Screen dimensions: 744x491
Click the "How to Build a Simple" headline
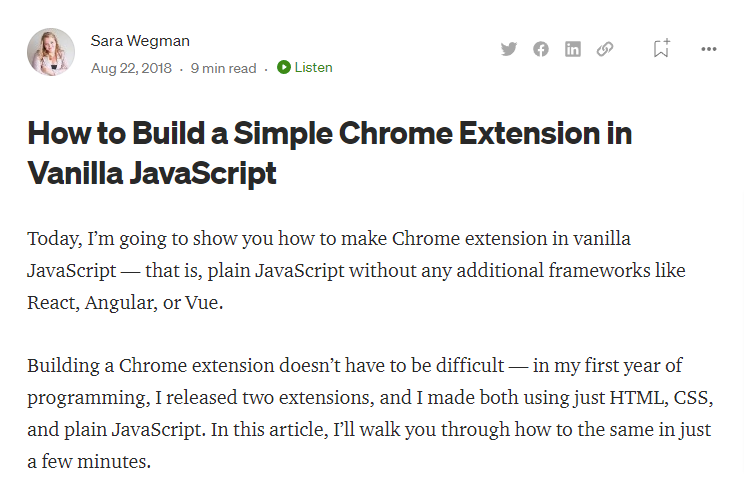pos(180,133)
